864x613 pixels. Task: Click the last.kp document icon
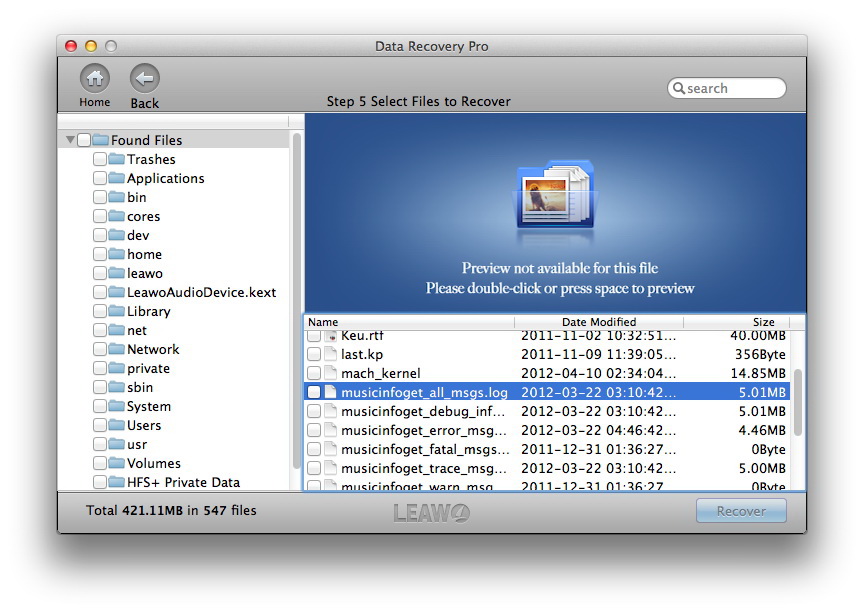coord(330,354)
